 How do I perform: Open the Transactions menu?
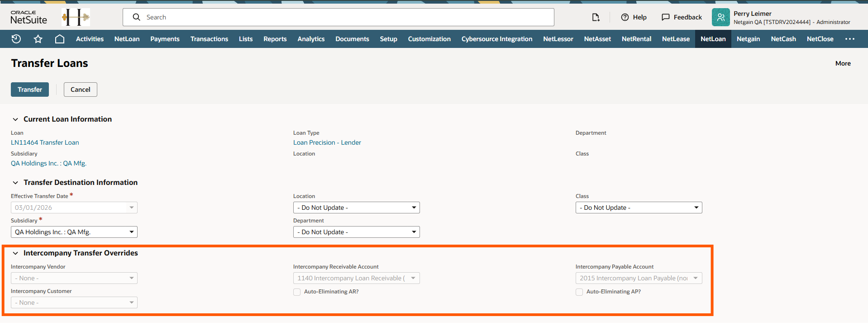[x=209, y=39]
